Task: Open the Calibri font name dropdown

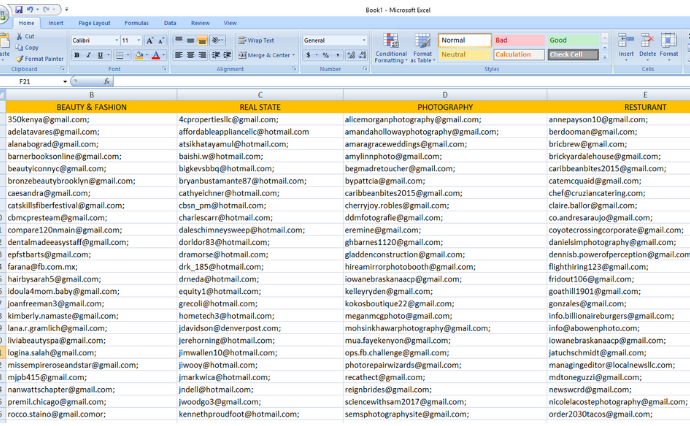Action: point(117,40)
